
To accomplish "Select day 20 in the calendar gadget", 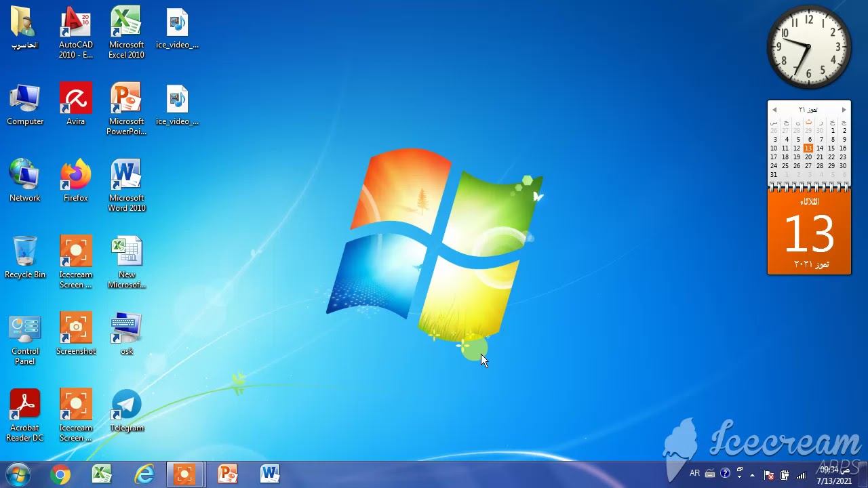I will pos(808,157).
